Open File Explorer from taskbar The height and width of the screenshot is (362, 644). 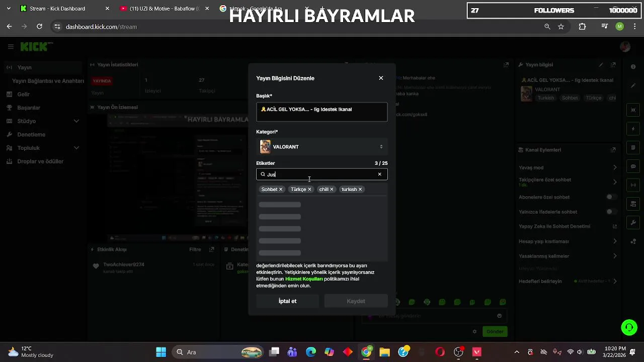click(x=384, y=352)
